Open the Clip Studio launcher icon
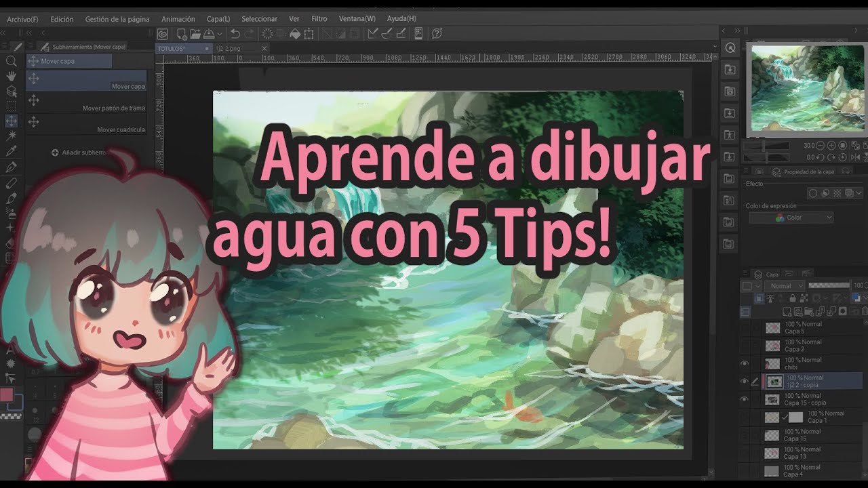 click(x=163, y=34)
